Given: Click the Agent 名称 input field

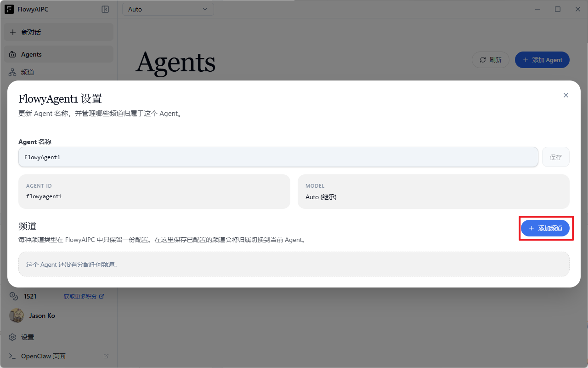Looking at the screenshot, I should tap(278, 157).
